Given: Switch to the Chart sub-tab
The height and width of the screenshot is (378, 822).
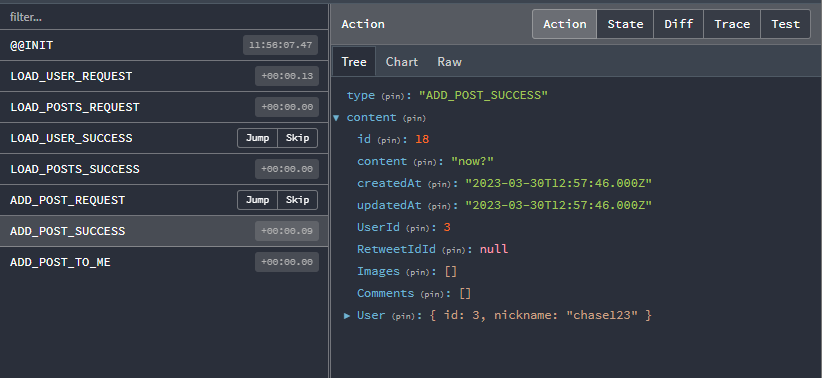Looking at the screenshot, I should pyautogui.click(x=402, y=62).
